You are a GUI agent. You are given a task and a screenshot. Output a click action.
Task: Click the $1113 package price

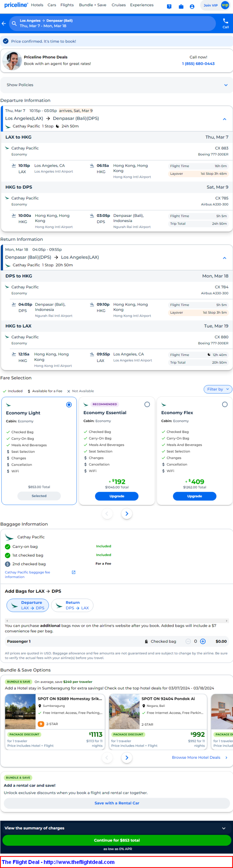point(96,734)
